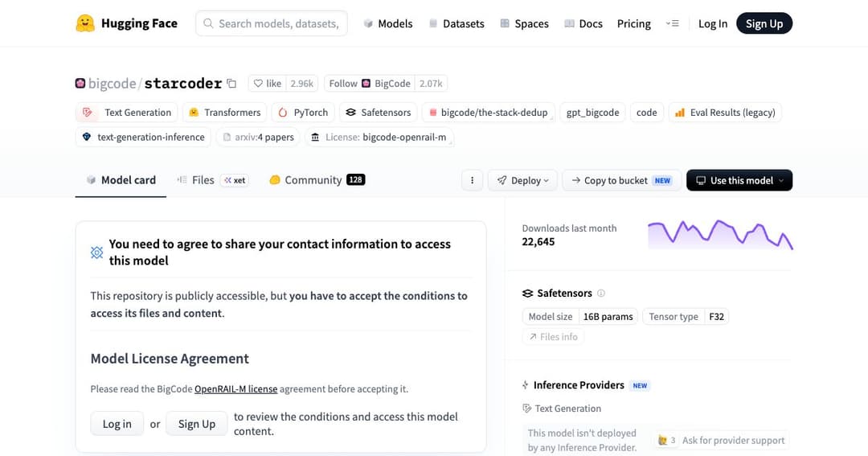The image size is (868, 456).
Task: Open the Deploy dropdown
Action: (522, 180)
